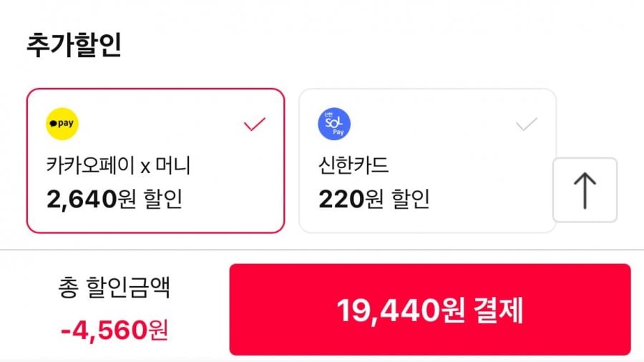Image resolution: width=644 pixels, height=362 pixels.
Task: Select the 카카오페이 x 머니 label
Action: (118, 165)
